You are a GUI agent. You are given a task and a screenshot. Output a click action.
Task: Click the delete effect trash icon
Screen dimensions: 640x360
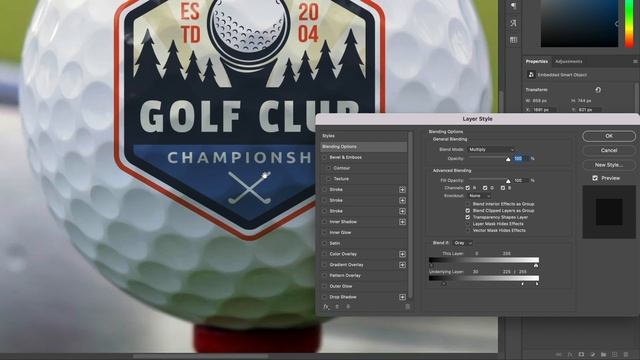pyautogui.click(x=407, y=307)
